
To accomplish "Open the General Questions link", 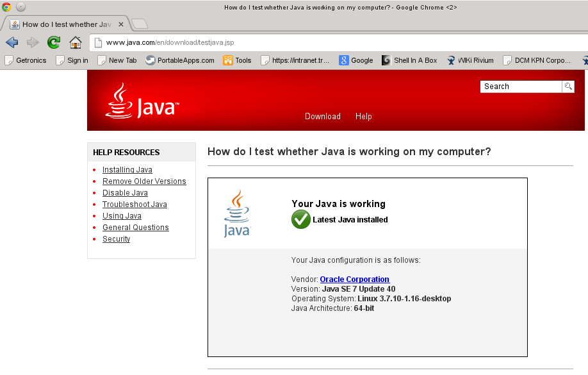I will [135, 228].
